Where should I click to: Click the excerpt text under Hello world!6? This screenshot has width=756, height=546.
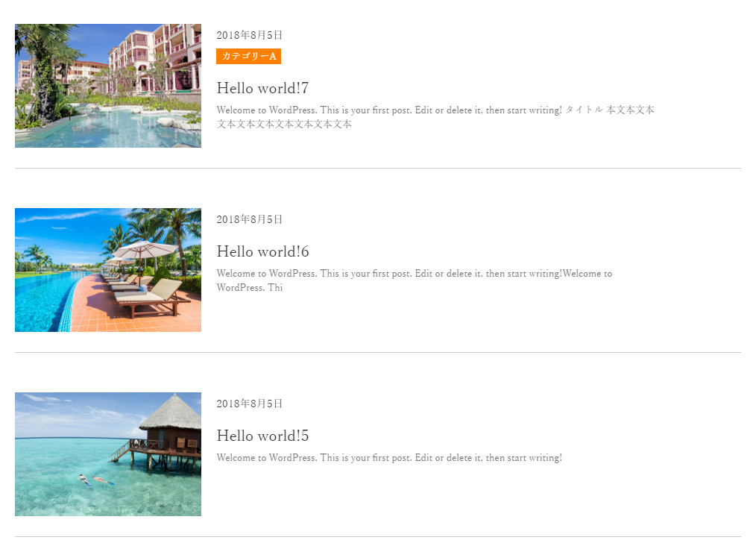(x=415, y=280)
